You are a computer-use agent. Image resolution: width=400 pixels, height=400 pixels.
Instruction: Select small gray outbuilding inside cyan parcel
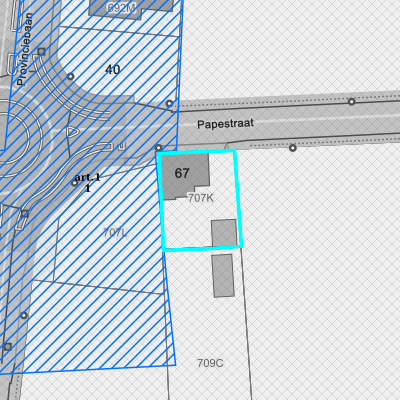224,233
